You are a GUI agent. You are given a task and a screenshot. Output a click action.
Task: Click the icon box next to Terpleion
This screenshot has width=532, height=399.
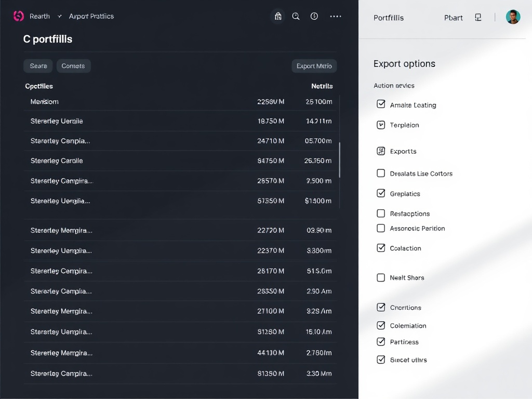[x=381, y=125]
